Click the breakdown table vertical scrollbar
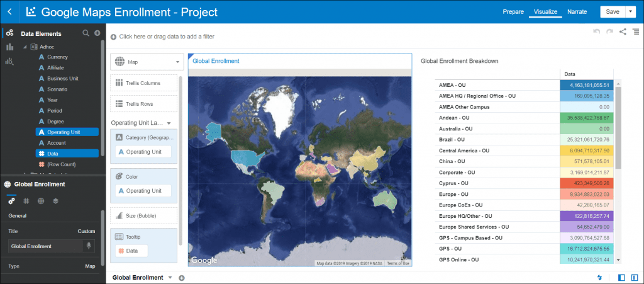 coord(618,127)
